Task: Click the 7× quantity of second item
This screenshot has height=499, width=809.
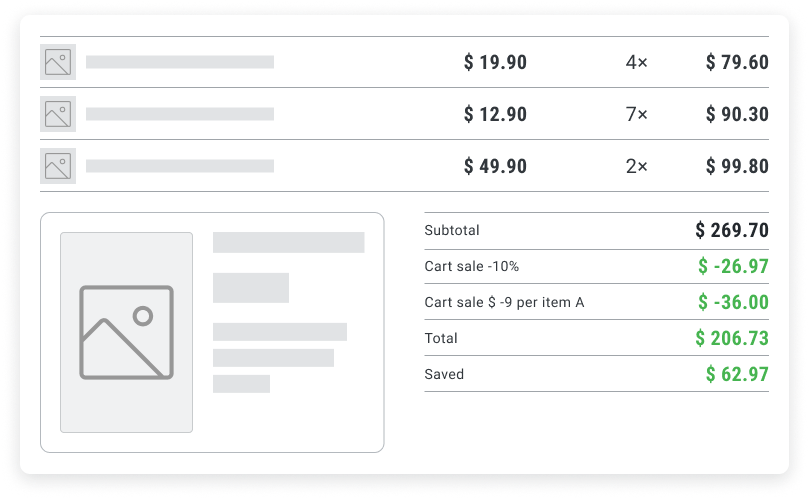Action: coord(636,115)
